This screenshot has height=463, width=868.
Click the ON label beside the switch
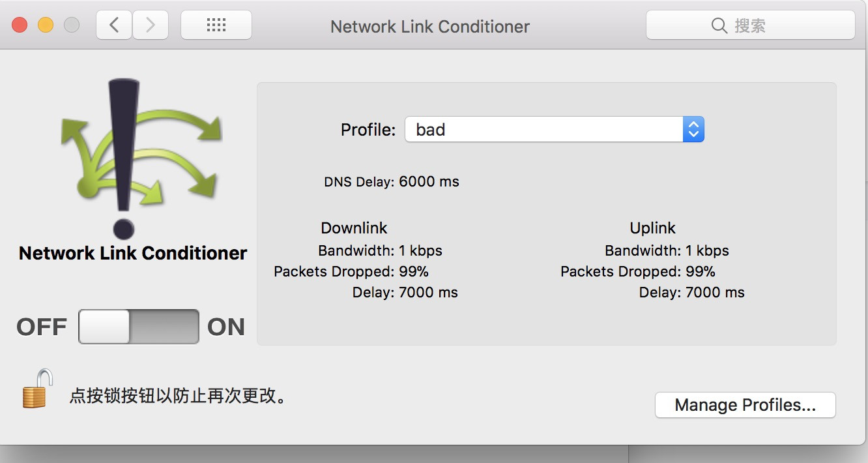click(x=226, y=327)
